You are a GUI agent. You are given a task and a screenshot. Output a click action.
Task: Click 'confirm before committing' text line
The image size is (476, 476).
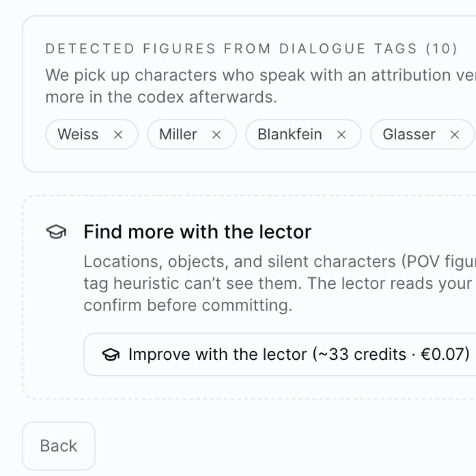[188, 305]
